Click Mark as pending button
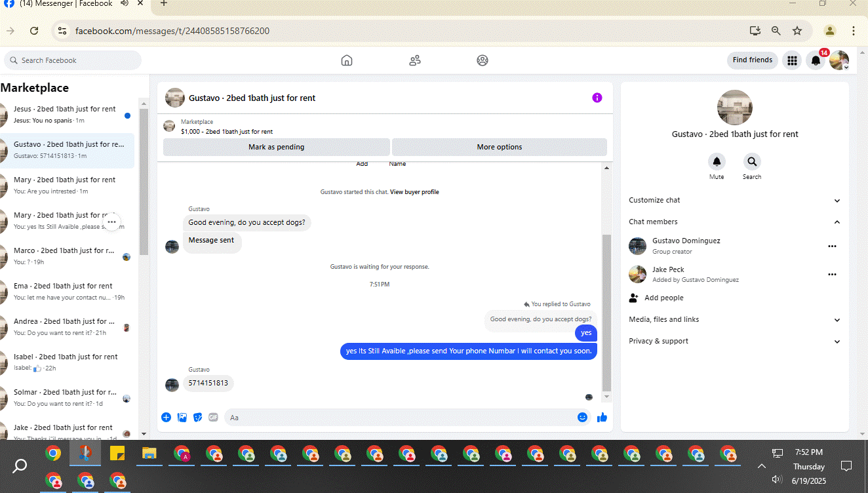 [276, 147]
